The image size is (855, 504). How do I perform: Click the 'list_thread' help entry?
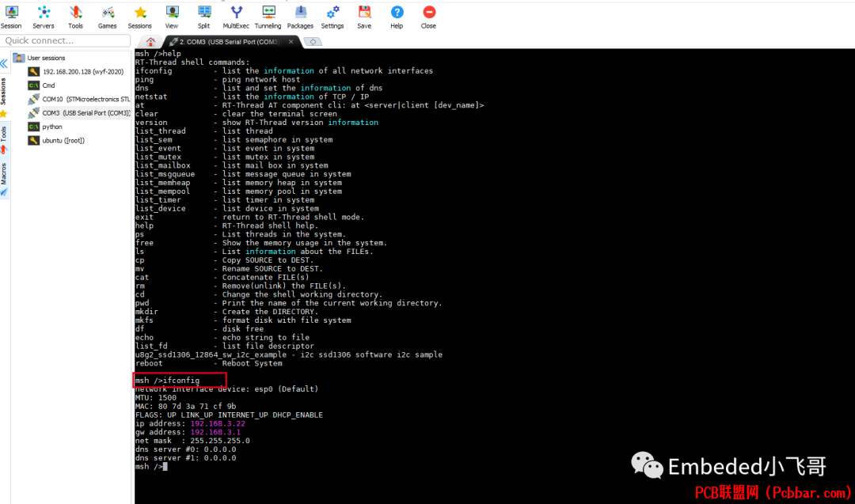click(160, 131)
